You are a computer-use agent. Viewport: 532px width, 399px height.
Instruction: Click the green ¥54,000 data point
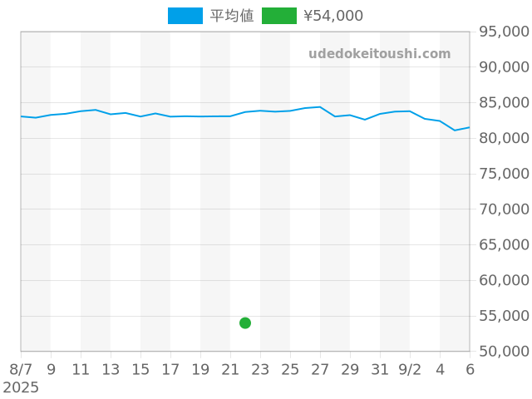[245, 323]
